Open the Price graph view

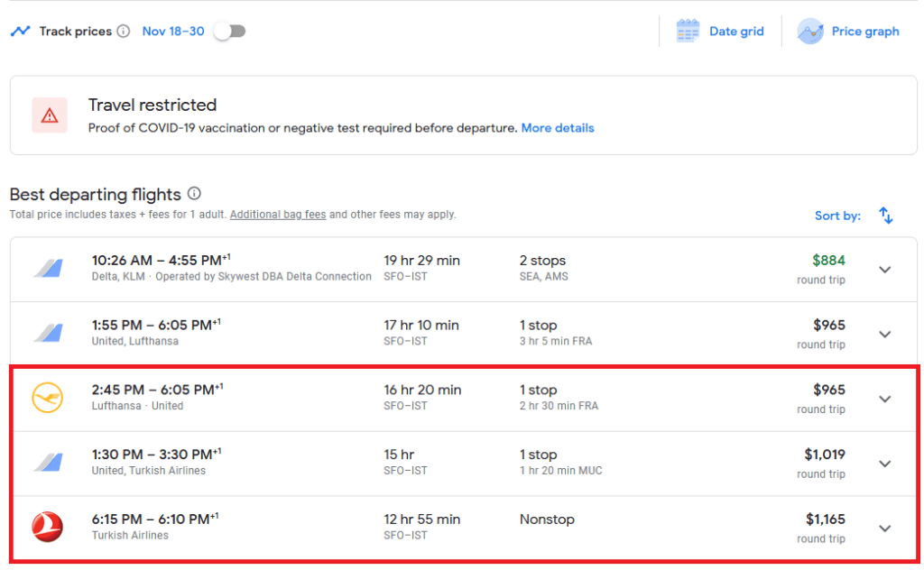[x=864, y=32]
